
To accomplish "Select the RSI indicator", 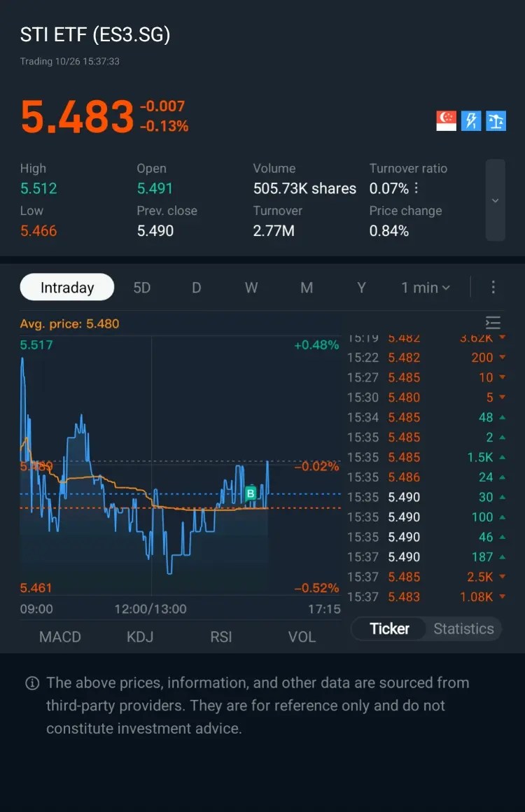I will 221,636.
